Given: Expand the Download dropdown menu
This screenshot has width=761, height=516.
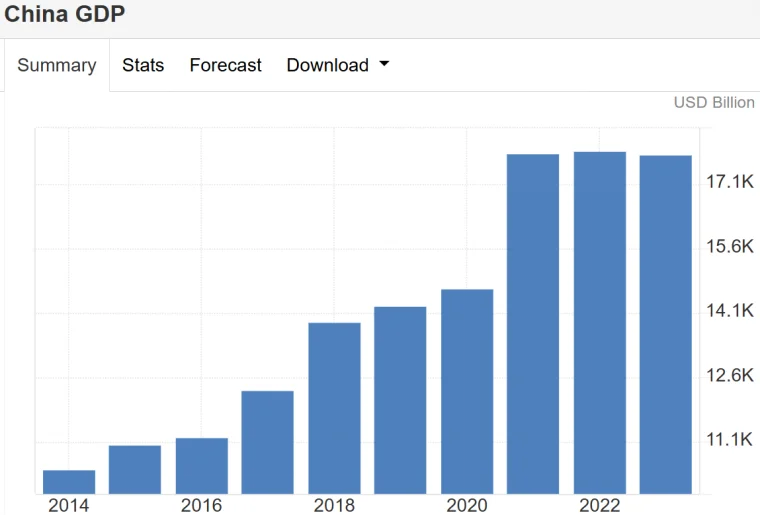Looking at the screenshot, I should (337, 66).
